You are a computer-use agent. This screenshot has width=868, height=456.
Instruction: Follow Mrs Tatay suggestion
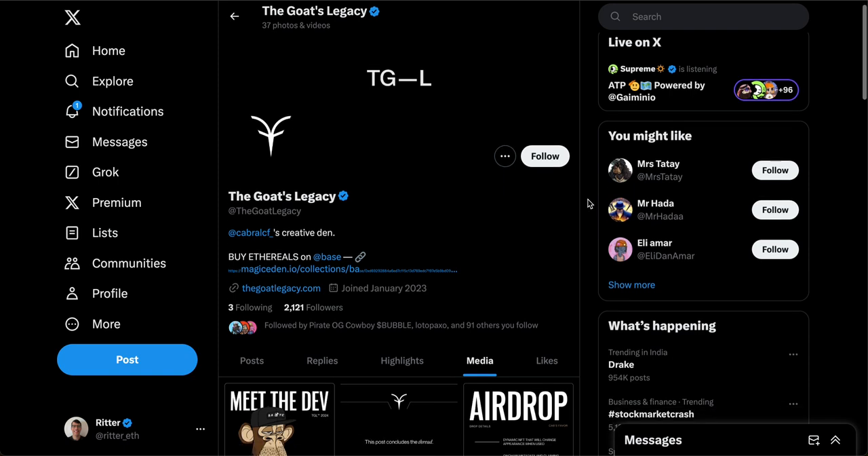coord(775,170)
